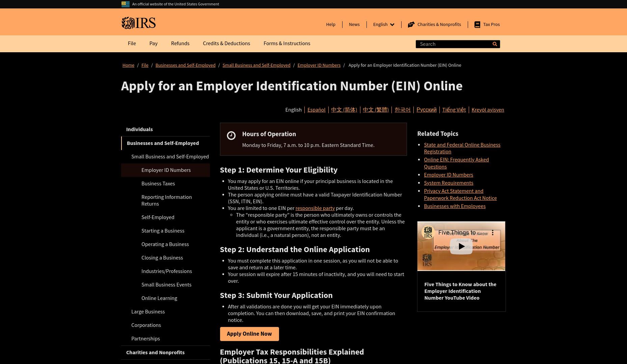
Task: Switch to 中文 (简体) version
Action: [x=344, y=110]
